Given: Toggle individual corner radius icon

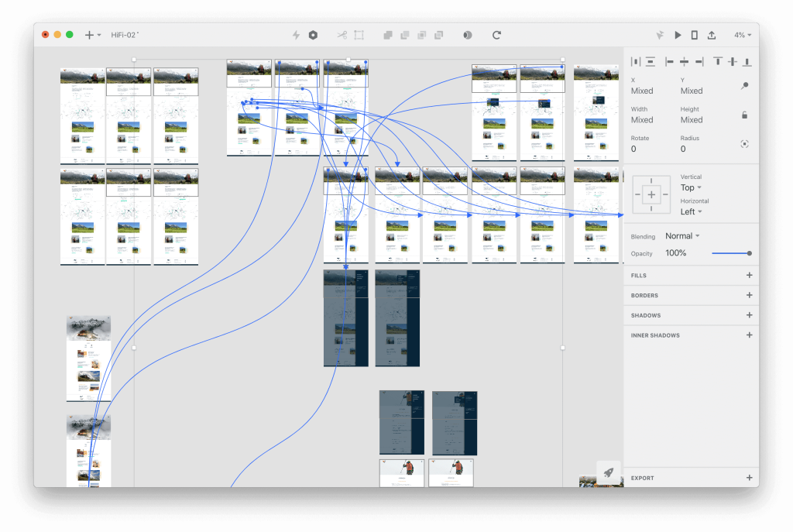Looking at the screenshot, I should click(x=744, y=144).
